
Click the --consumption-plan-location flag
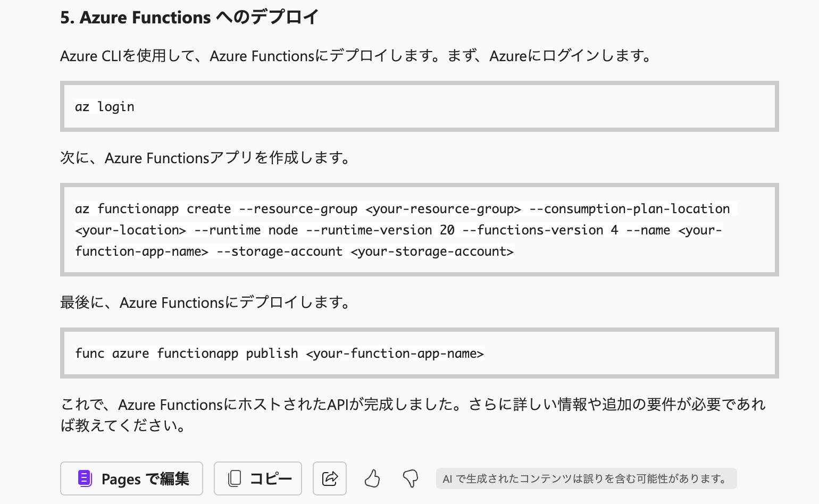click(x=630, y=209)
